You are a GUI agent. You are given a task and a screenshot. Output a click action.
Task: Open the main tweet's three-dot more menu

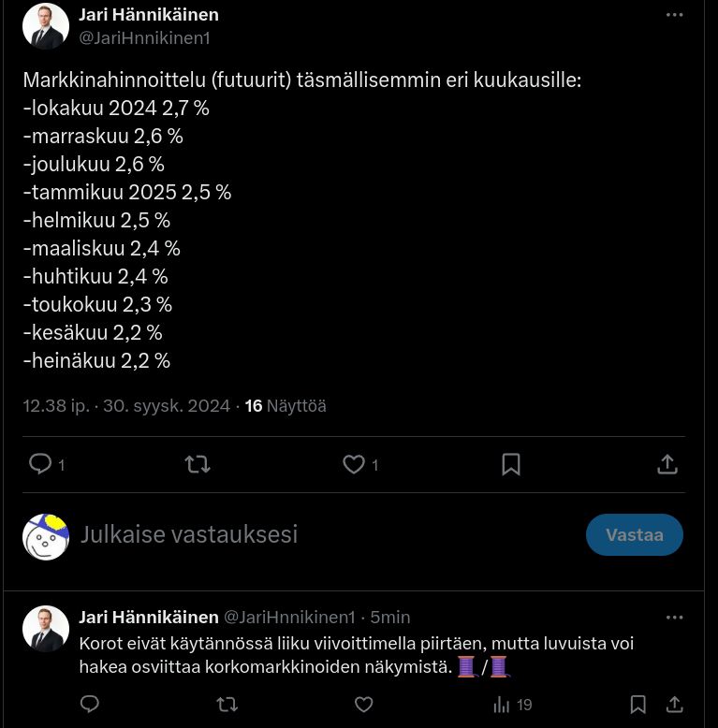[x=674, y=15]
